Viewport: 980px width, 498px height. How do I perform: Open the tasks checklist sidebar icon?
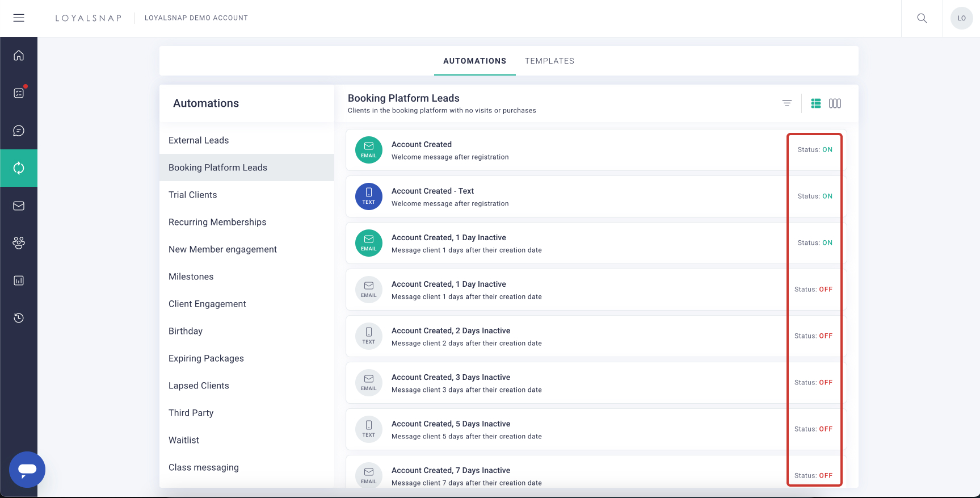[x=19, y=93]
